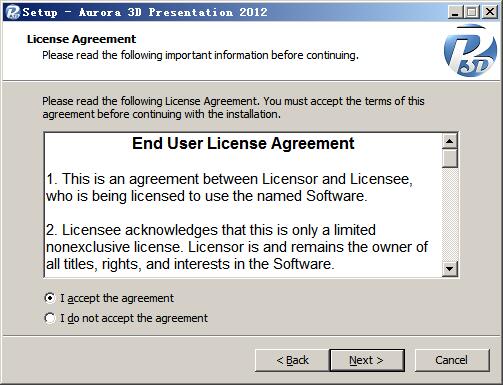This screenshot has width=503, height=385.
Task: Click license paragraph 2 about nonexclusive license
Action: pyautogui.click(x=237, y=247)
